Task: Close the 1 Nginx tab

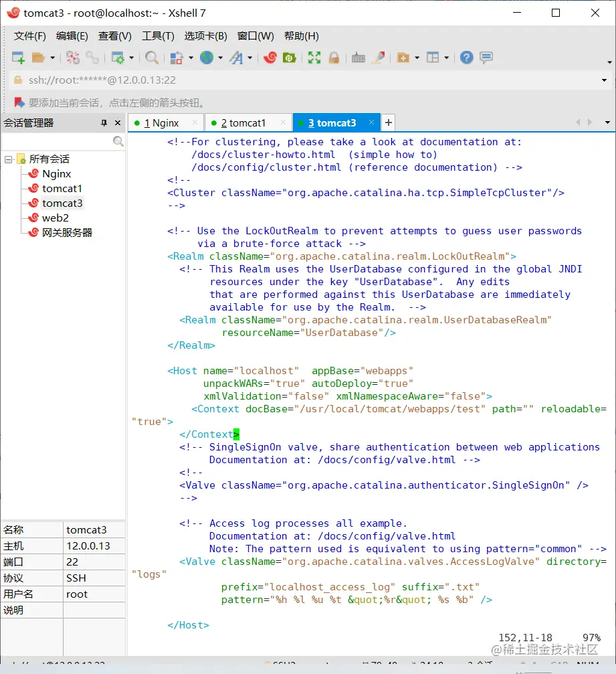Action: pyautogui.click(x=195, y=122)
